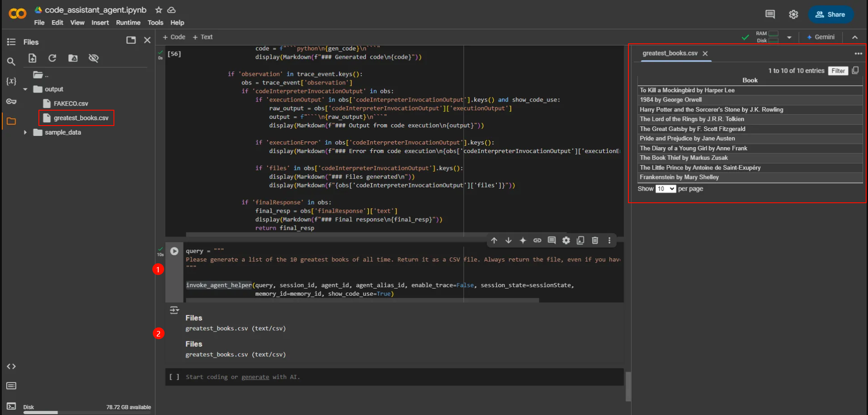The width and height of the screenshot is (868, 415).
Task: Click the generate with AI link
Action: [x=255, y=377]
